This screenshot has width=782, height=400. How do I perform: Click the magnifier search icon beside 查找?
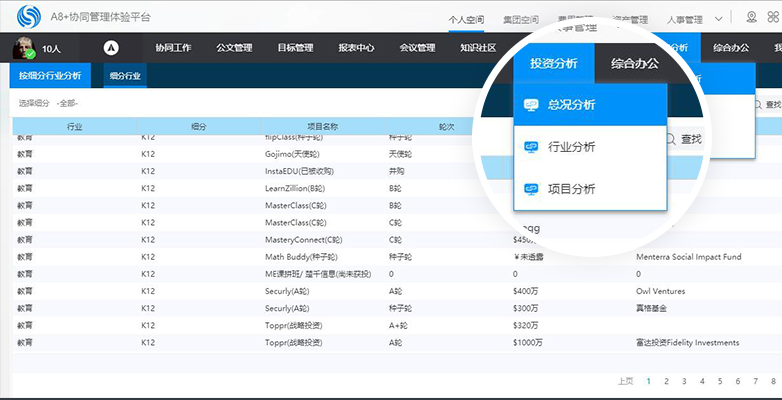(671, 139)
